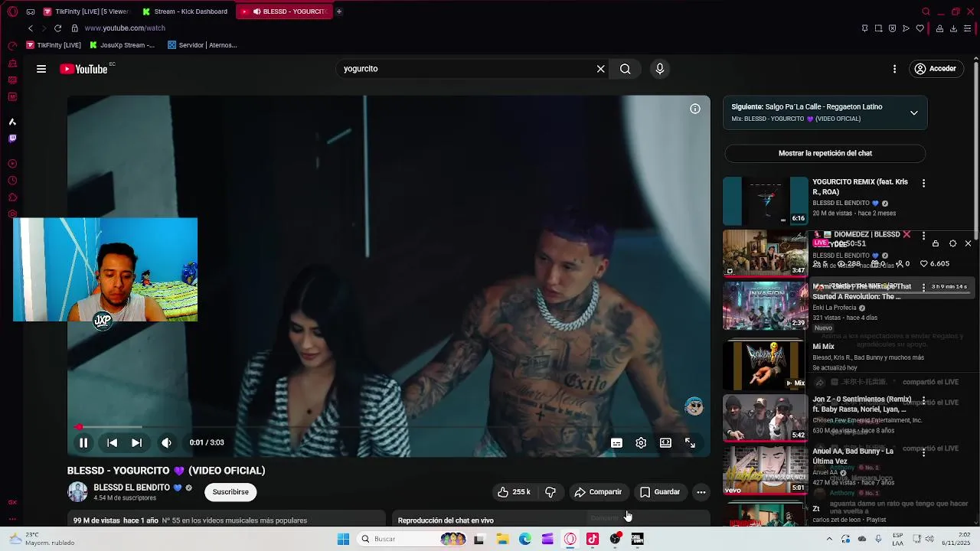Open Twitch in Opera sidebar

click(x=12, y=139)
